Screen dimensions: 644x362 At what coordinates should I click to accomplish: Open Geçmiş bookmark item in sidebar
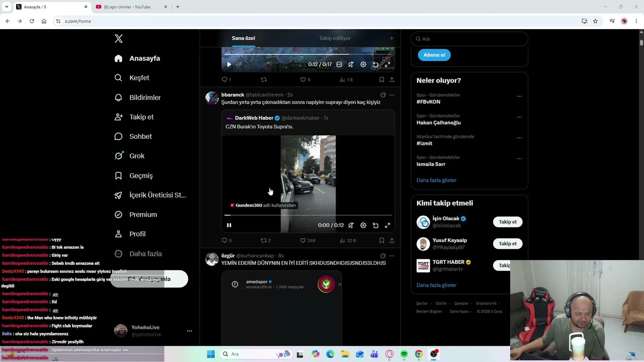click(x=133, y=175)
